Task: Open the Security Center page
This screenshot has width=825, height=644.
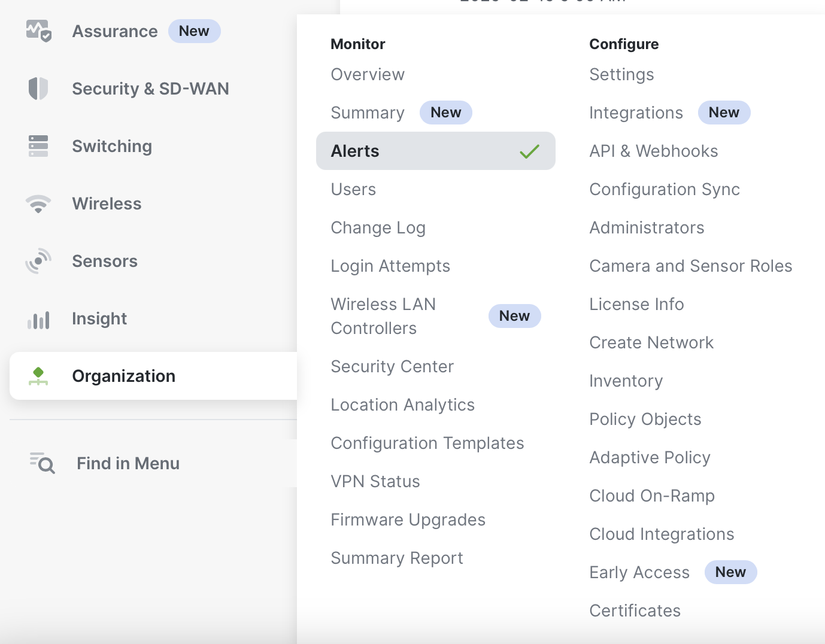Action: point(392,366)
